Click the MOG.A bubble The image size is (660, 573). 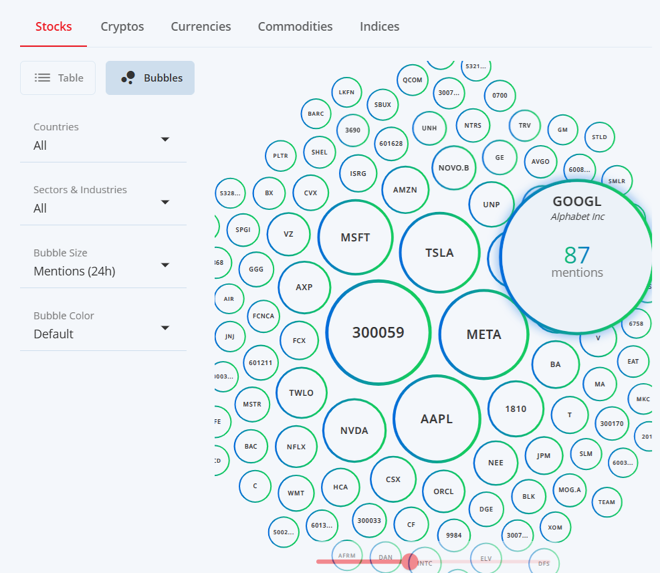570,490
